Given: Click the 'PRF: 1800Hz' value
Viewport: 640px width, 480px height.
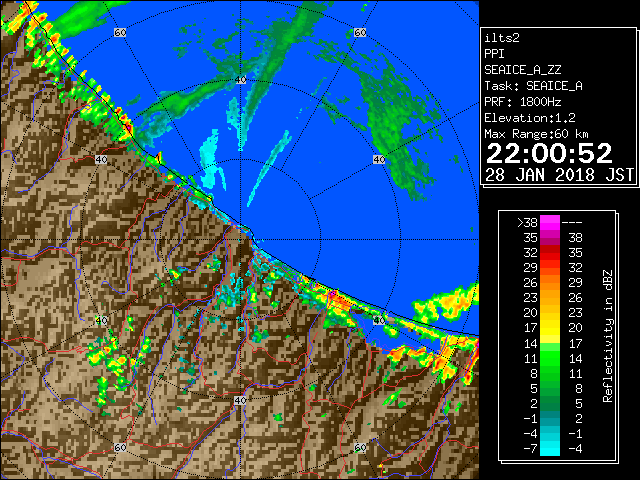Looking at the screenshot, I should [522, 102].
